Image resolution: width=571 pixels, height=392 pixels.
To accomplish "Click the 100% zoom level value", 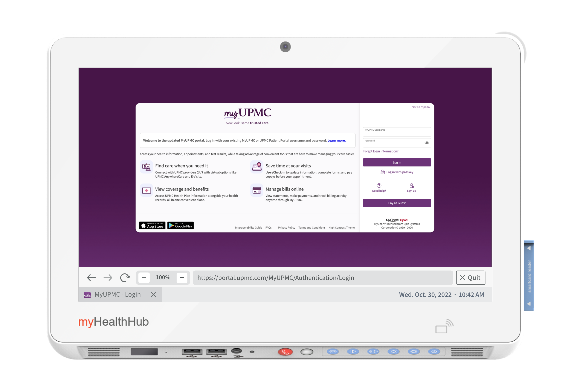I will tap(163, 277).
